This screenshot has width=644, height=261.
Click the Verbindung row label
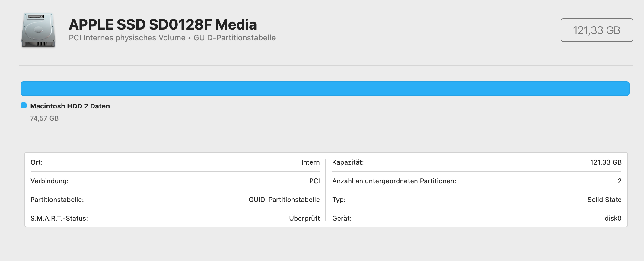pyautogui.click(x=49, y=181)
